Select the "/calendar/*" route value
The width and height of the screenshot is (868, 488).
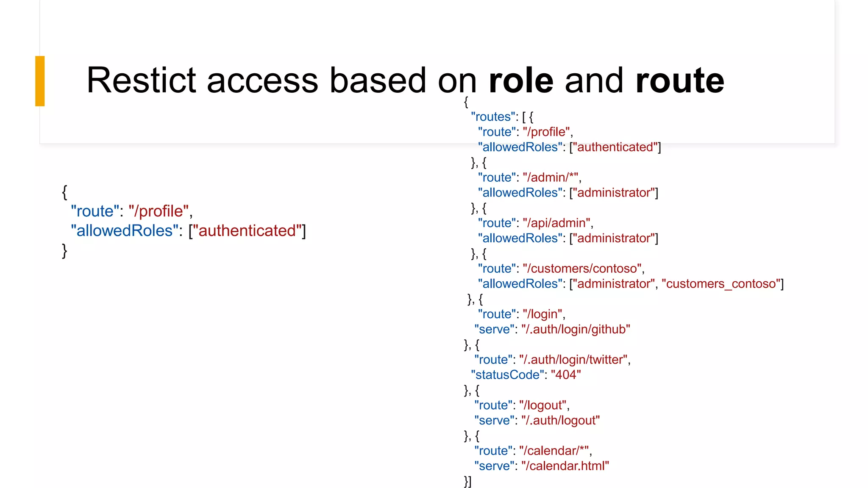(554, 451)
